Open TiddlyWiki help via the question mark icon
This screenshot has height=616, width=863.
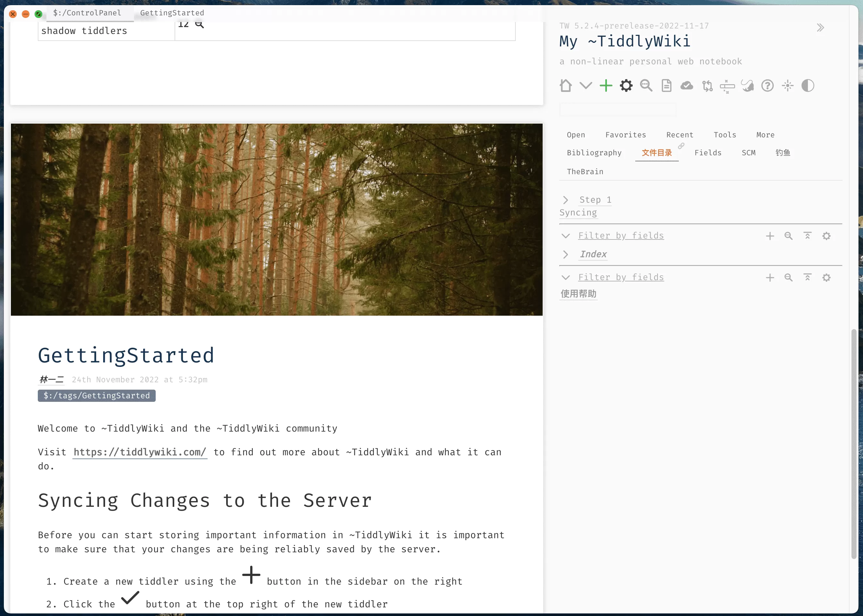coord(768,86)
